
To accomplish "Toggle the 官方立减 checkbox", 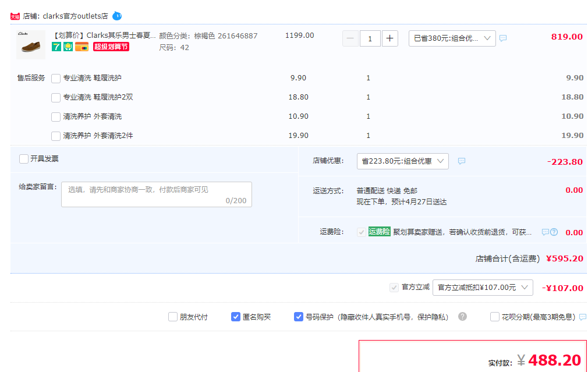I will [x=394, y=288].
